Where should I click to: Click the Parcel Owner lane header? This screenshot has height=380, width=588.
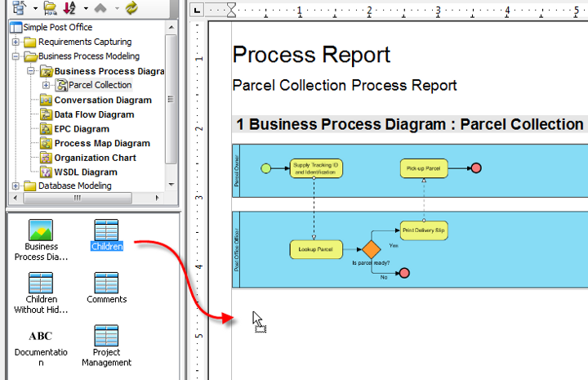coord(236,171)
